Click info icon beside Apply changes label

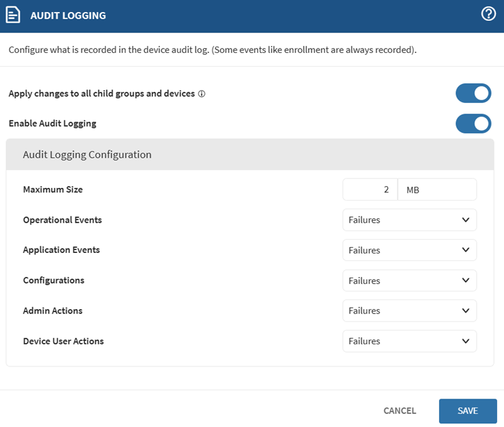coord(202,94)
